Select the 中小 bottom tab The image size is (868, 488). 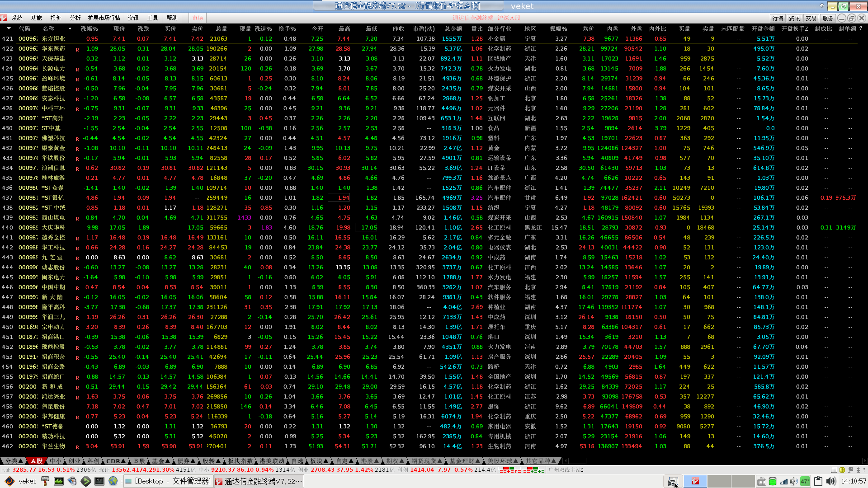[x=56, y=461]
